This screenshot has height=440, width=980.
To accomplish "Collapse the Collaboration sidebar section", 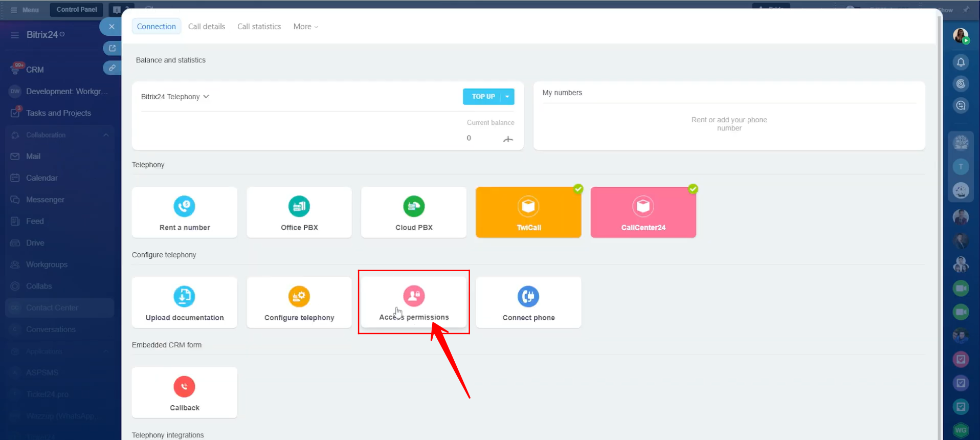I will tap(106, 135).
